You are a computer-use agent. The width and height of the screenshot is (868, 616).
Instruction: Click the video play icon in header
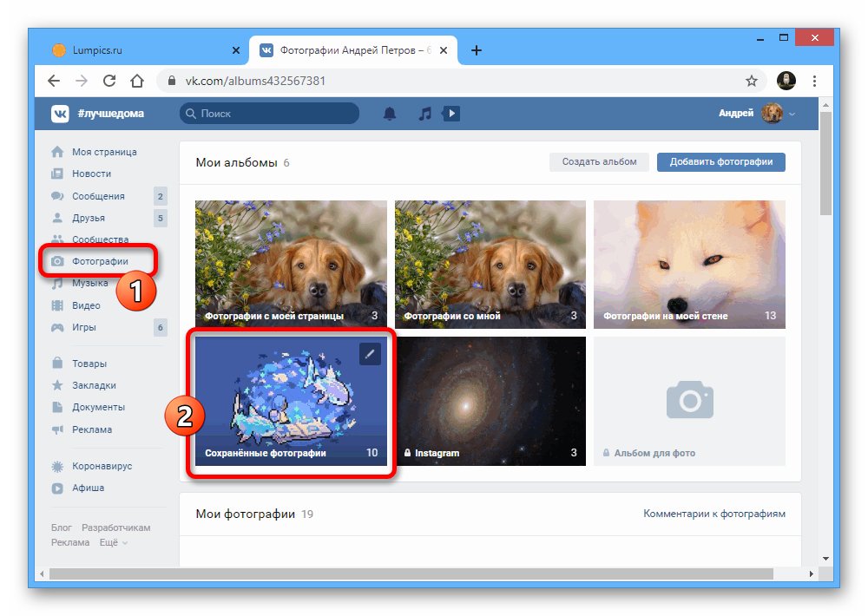450,114
